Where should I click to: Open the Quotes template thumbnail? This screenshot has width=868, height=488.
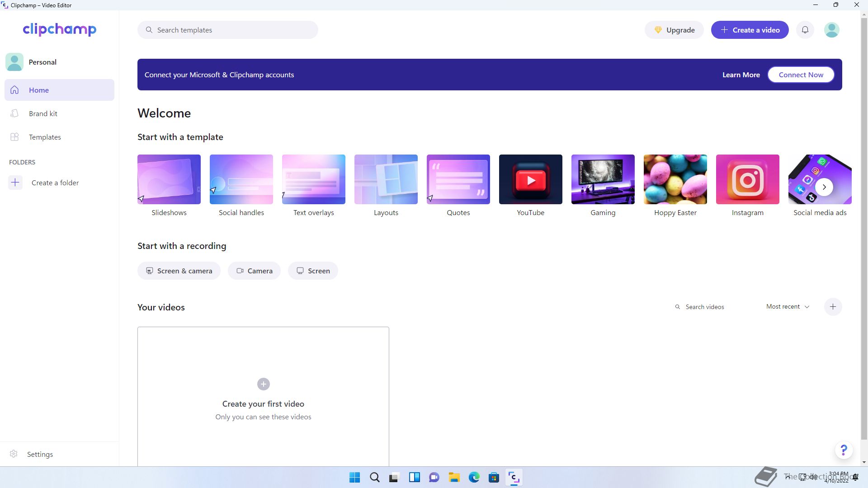coord(458,179)
